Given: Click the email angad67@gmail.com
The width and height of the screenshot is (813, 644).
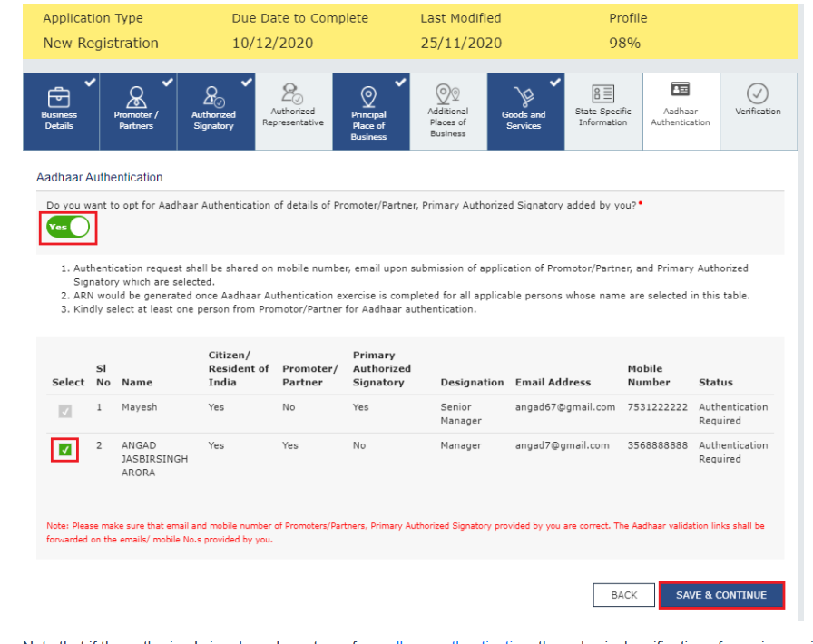Looking at the screenshot, I should [565, 407].
